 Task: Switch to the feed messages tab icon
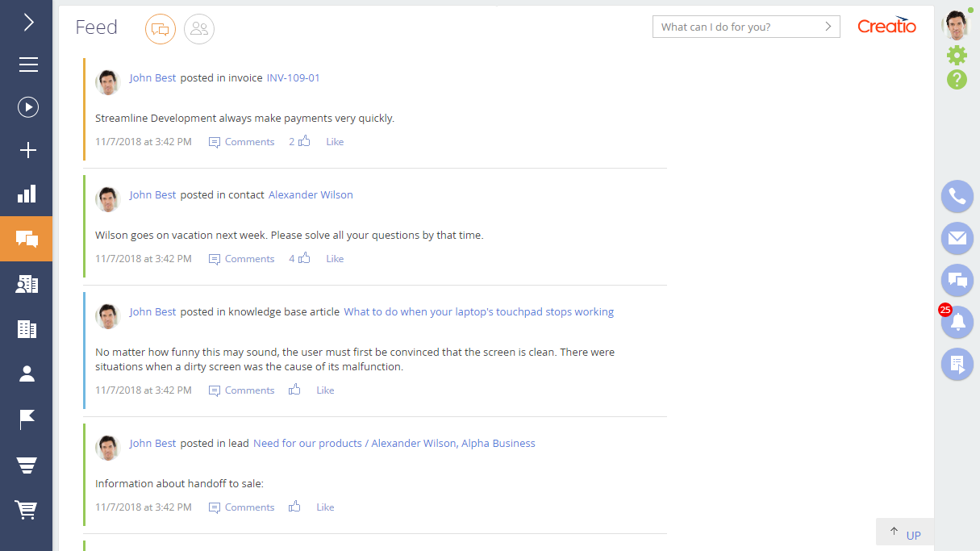click(161, 30)
